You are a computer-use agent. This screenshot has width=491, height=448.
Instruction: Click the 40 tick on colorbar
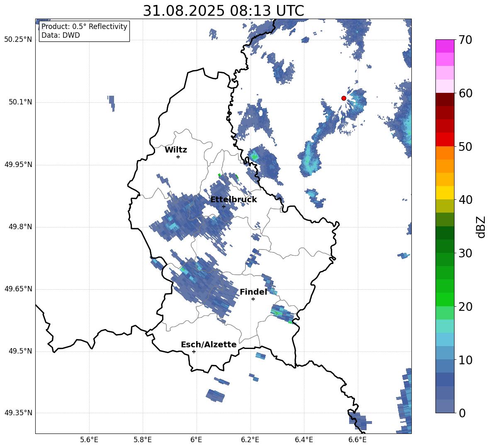click(466, 200)
